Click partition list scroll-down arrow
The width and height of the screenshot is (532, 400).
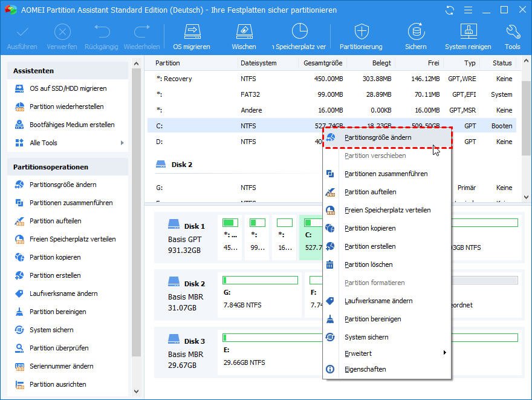[526, 197]
